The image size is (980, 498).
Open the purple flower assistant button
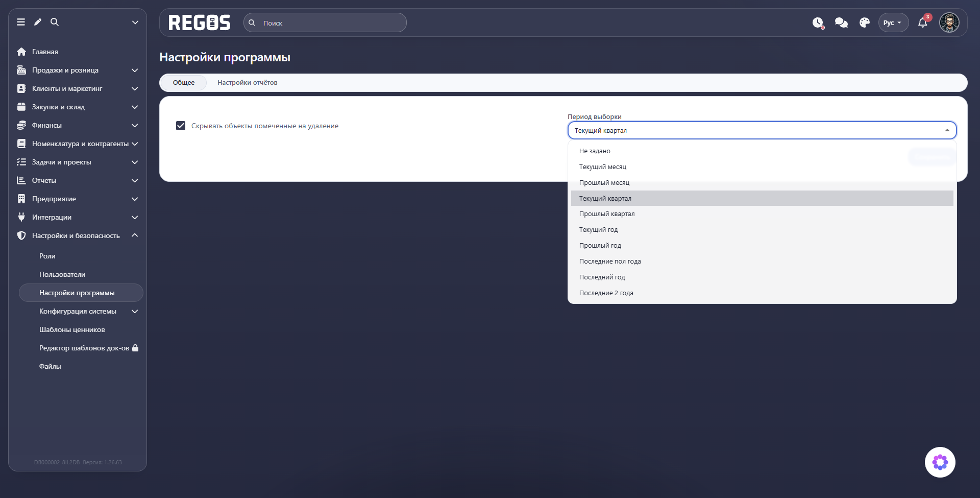[x=940, y=462]
